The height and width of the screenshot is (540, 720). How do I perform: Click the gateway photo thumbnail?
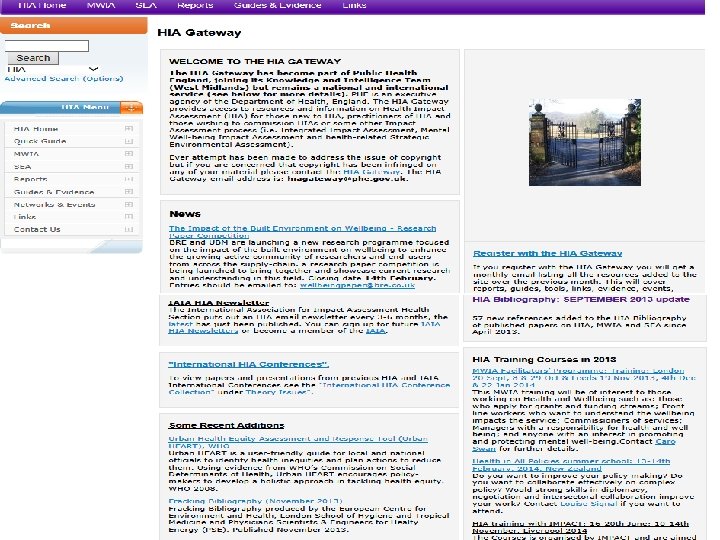coord(585,142)
